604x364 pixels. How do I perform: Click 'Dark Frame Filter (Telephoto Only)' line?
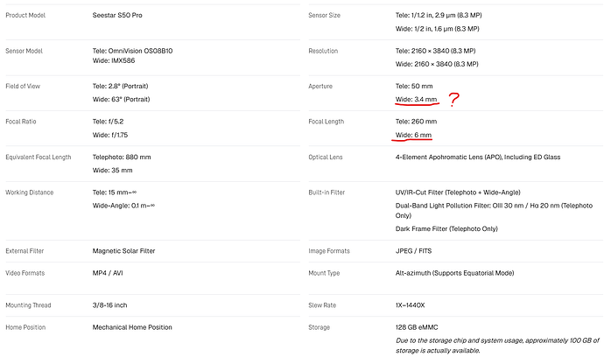[x=446, y=228]
